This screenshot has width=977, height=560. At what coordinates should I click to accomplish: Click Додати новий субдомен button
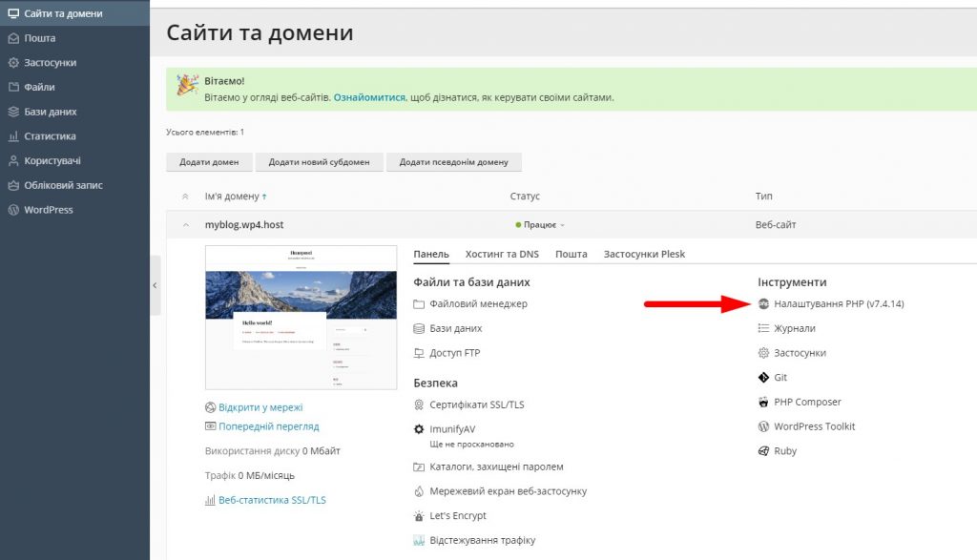319,162
